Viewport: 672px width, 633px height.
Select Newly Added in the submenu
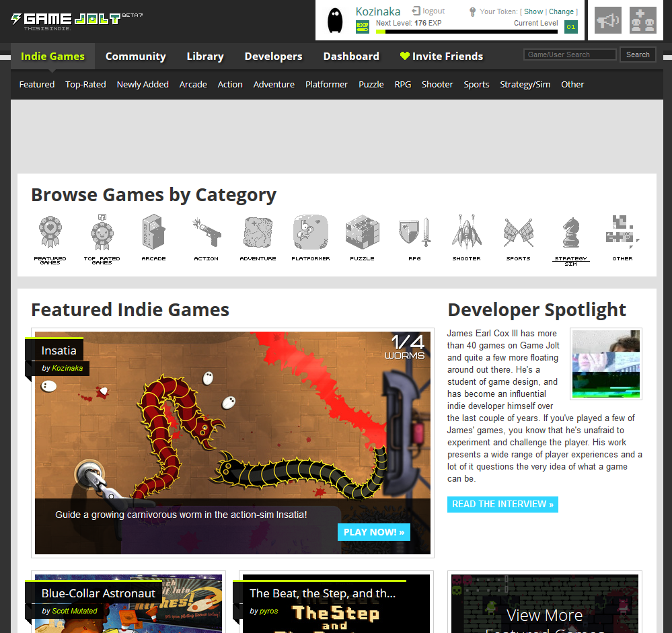click(x=143, y=85)
